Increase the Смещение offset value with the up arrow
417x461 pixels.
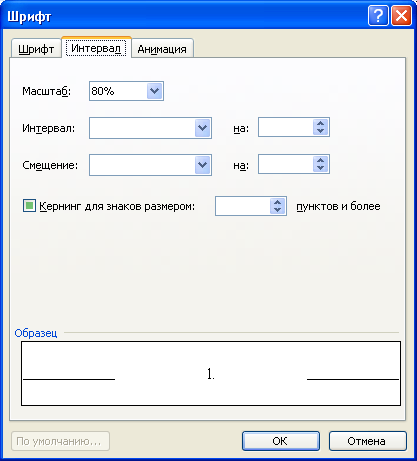click(x=320, y=160)
